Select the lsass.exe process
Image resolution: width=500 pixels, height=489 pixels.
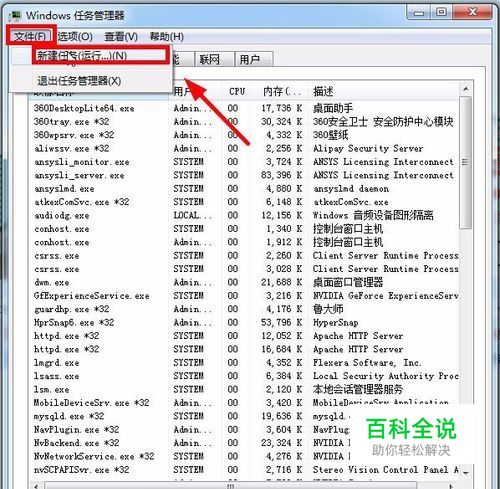[x=57, y=376]
